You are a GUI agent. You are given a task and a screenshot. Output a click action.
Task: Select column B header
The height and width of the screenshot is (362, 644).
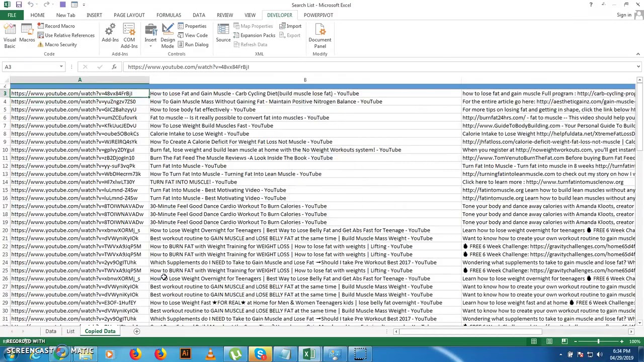pyautogui.click(x=305, y=80)
